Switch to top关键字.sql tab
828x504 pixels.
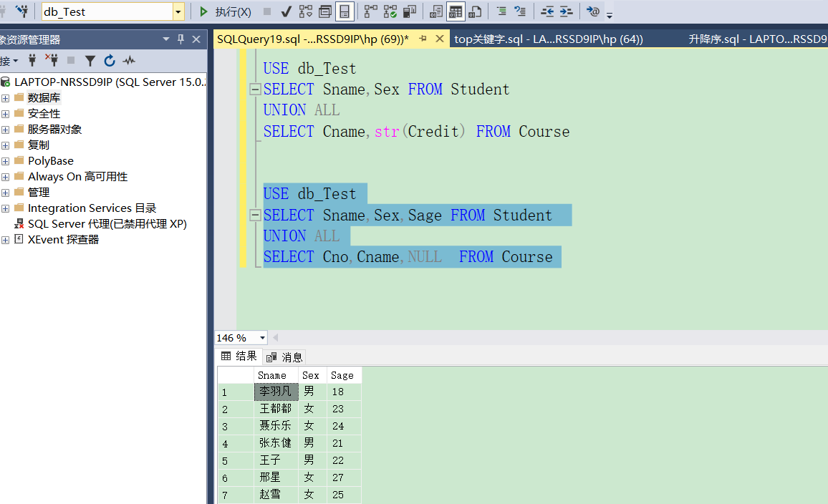(x=548, y=39)
